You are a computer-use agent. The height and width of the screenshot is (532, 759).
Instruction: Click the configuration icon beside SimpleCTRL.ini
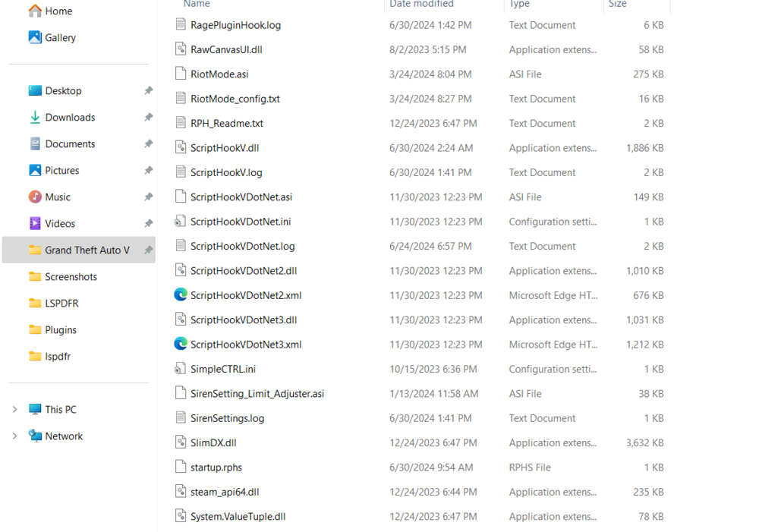180,369
